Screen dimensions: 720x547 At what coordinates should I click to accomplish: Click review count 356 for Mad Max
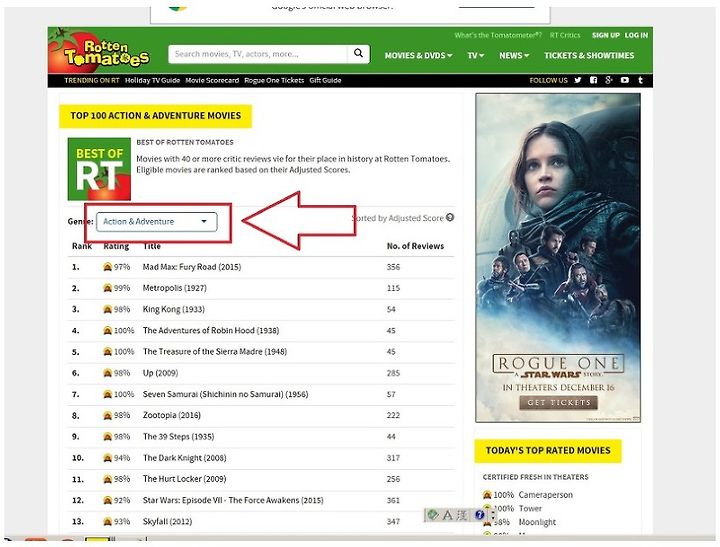tap(393, 267)
